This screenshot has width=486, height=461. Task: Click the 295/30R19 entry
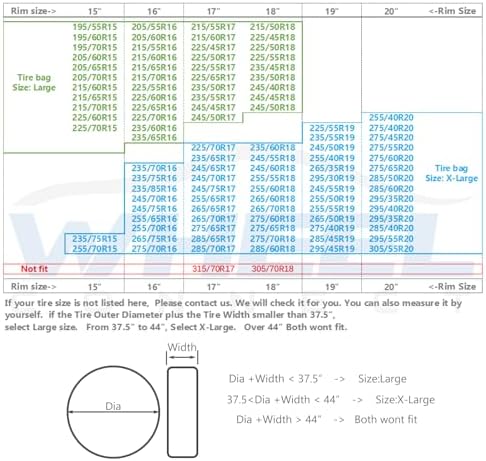[332, 178]
